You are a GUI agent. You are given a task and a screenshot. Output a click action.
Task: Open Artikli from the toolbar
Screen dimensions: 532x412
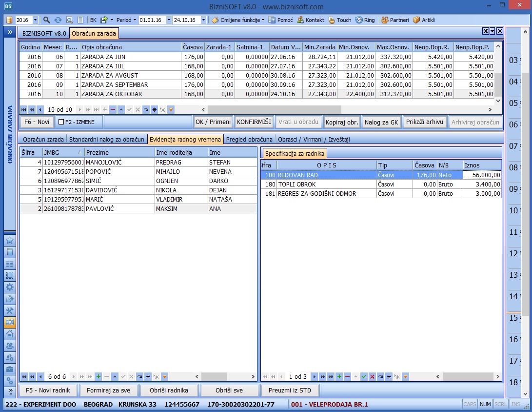424,20
